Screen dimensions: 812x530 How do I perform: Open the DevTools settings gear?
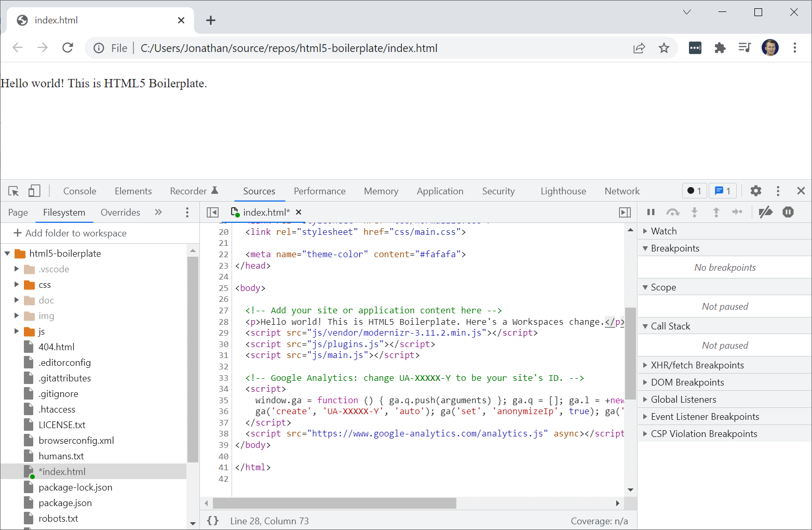click(756, 191)
